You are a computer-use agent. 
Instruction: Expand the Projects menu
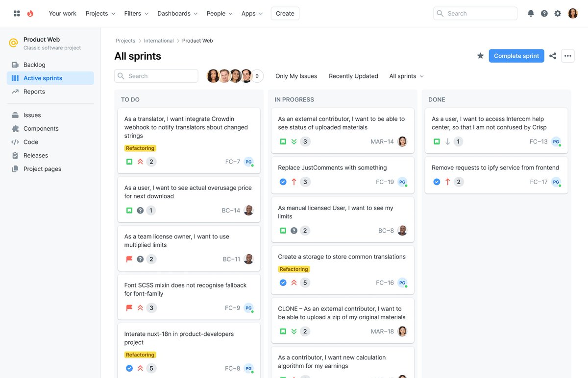coord(100,14)
